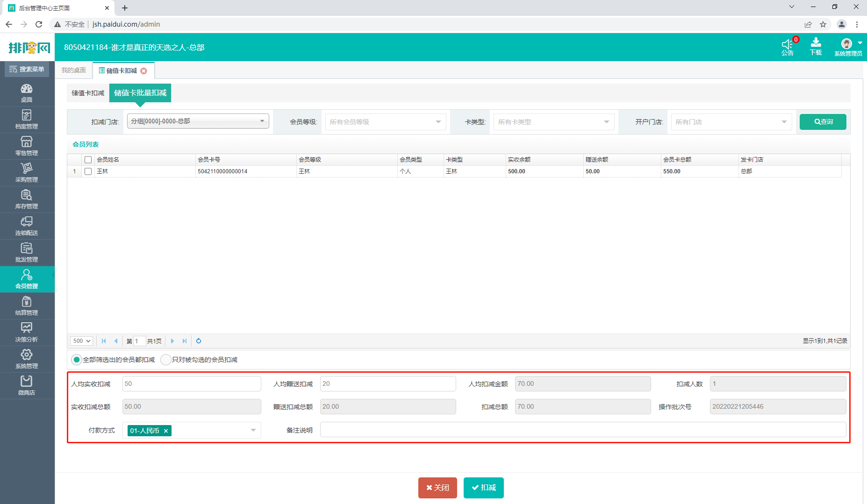Screen dimensions: 867x504
Task: Click the red 关闭 button
Action: click(437, 488)
